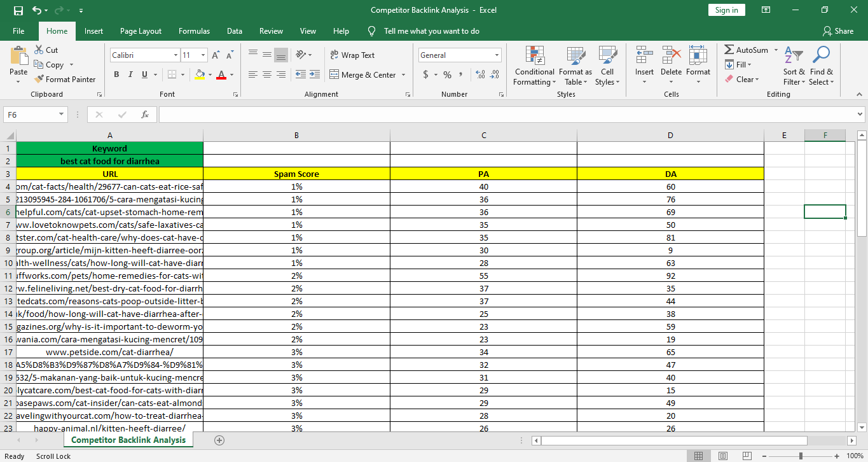This screenshot has height=462, width=868.
Task: Switch to the Page Layout tab
Action: click(x=141, y=31)
